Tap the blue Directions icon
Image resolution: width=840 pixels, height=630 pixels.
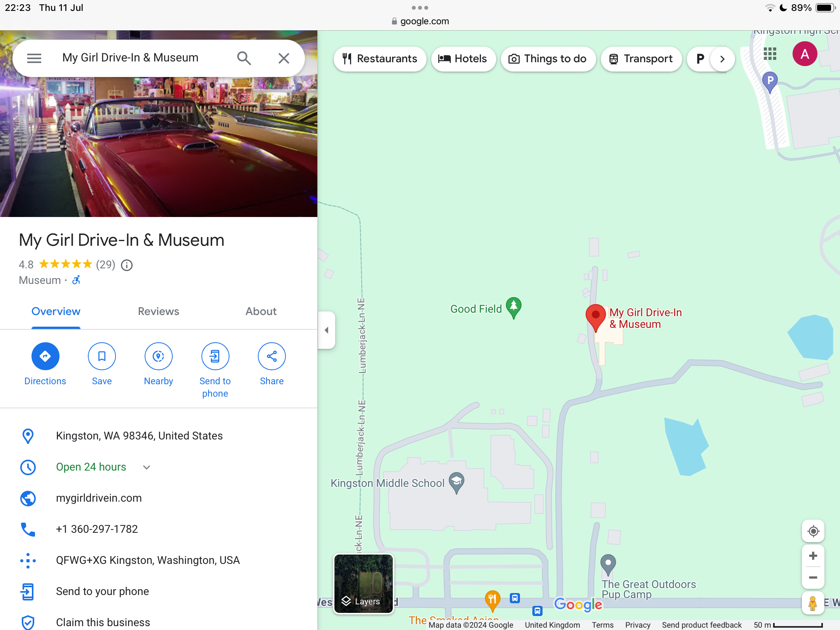click(x=45, y=356)
